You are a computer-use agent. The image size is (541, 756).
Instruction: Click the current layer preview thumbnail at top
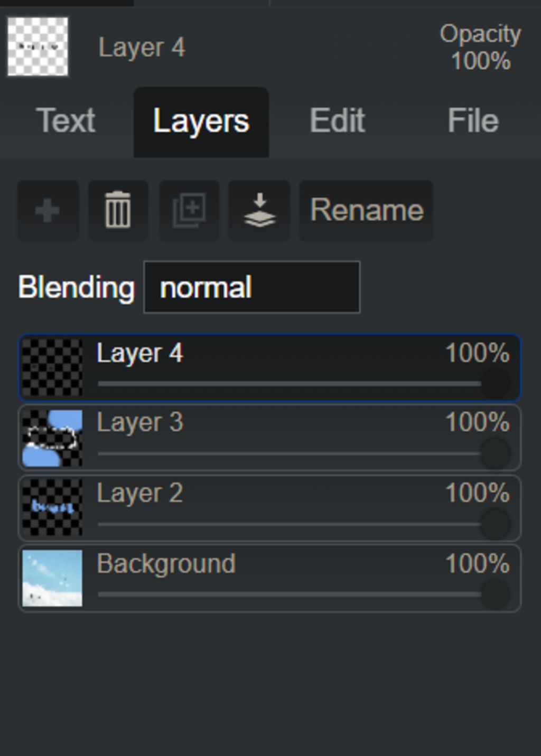(x=38, y=46)
